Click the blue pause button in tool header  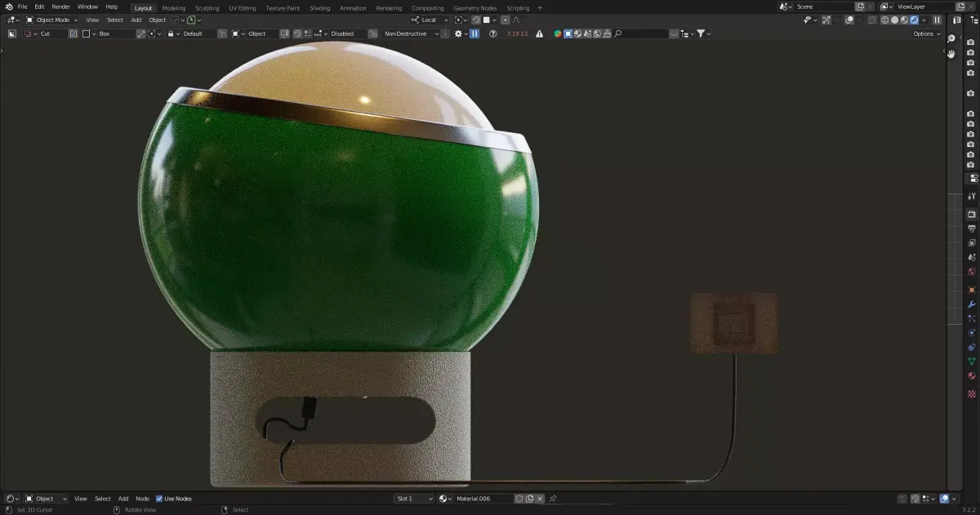click(474, 33)
